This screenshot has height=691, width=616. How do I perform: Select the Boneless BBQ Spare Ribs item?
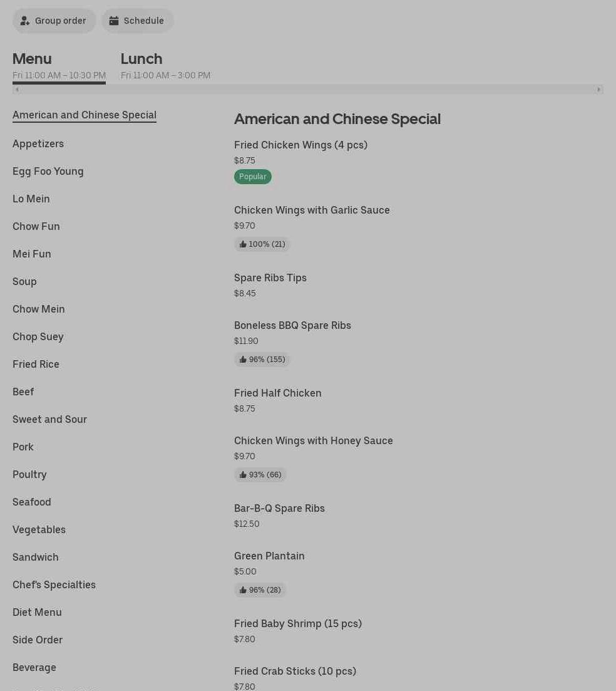click(292, 325)
